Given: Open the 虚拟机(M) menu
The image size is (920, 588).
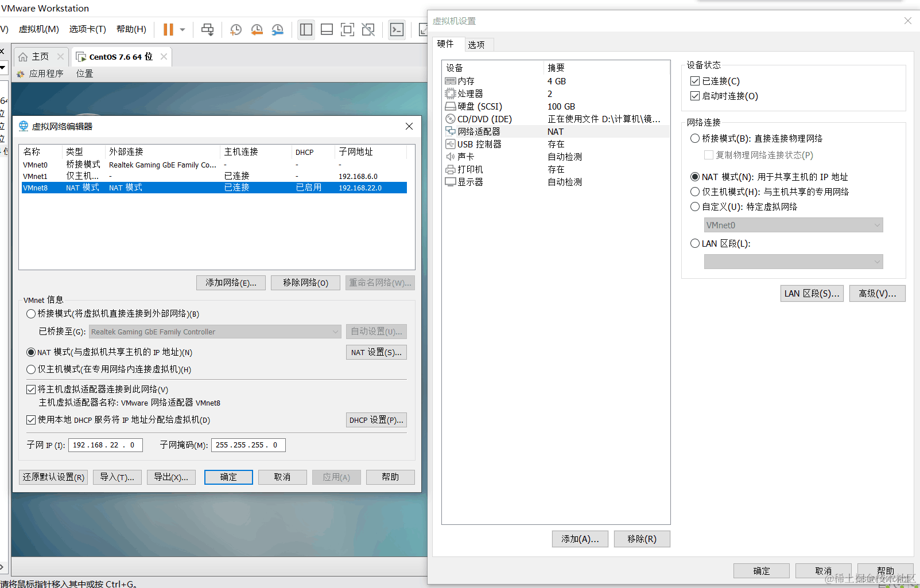Looking at the screenshot, I should (x=39, y=29).
